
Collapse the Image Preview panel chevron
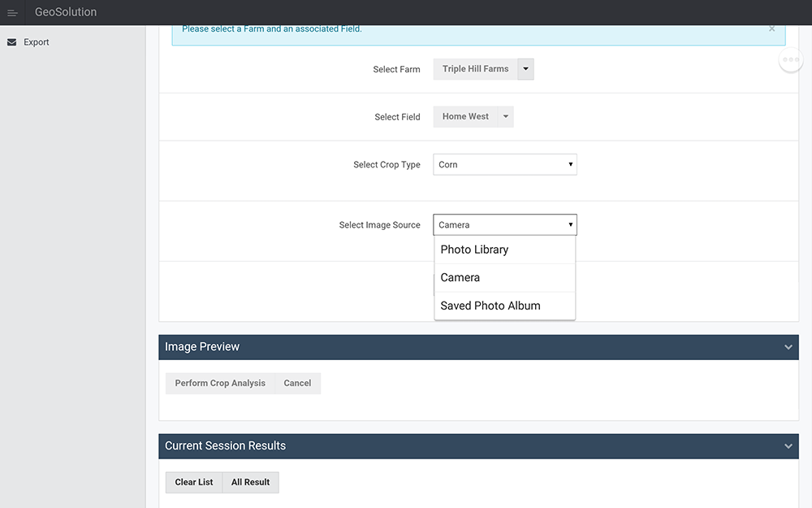788,347
